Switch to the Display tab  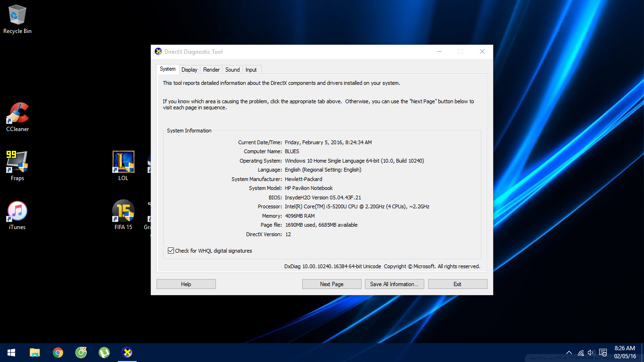tap(190, 70)
